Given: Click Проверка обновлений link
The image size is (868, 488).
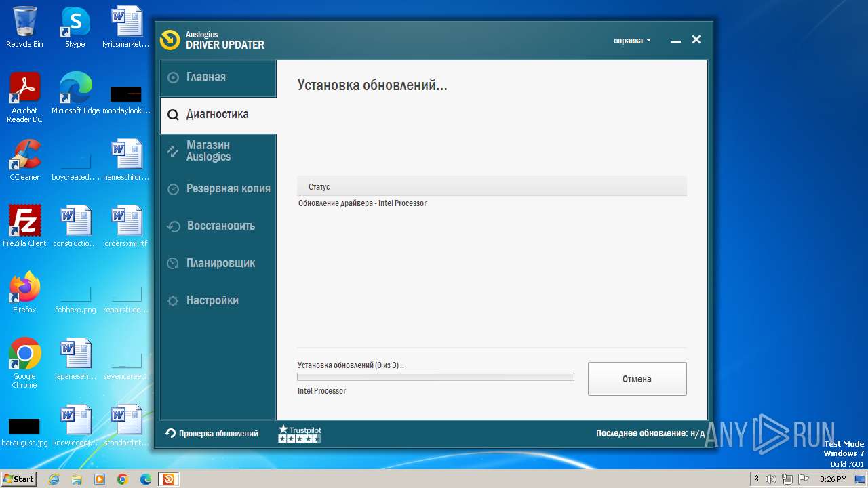Looking at the screenshot, I should click(212, 434).
